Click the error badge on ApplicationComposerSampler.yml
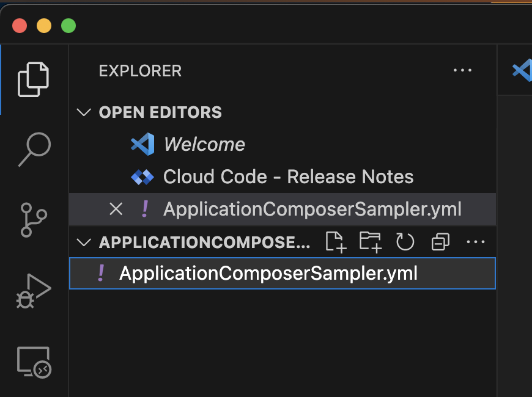532x397 pixels. tap(100, 273)
